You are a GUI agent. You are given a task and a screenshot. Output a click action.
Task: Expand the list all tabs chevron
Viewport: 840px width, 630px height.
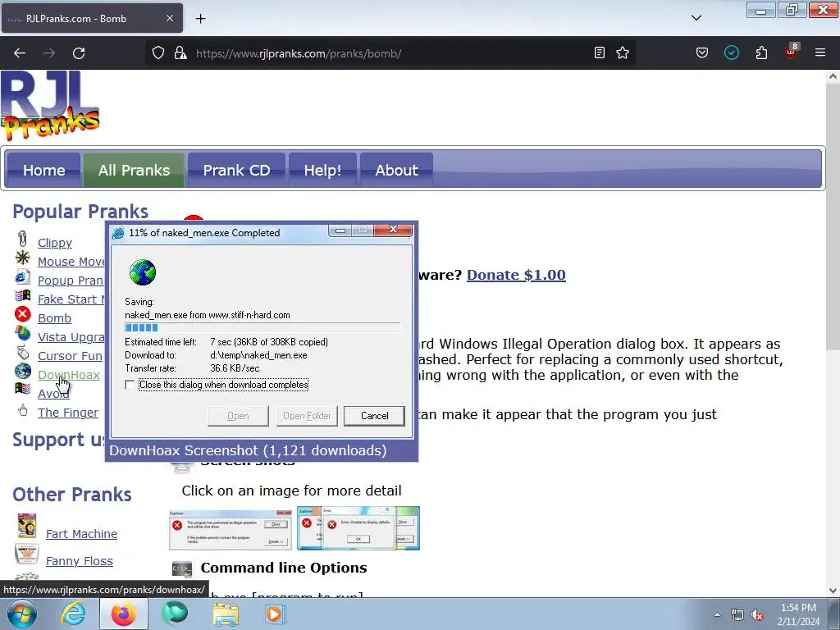coord(696,18)
